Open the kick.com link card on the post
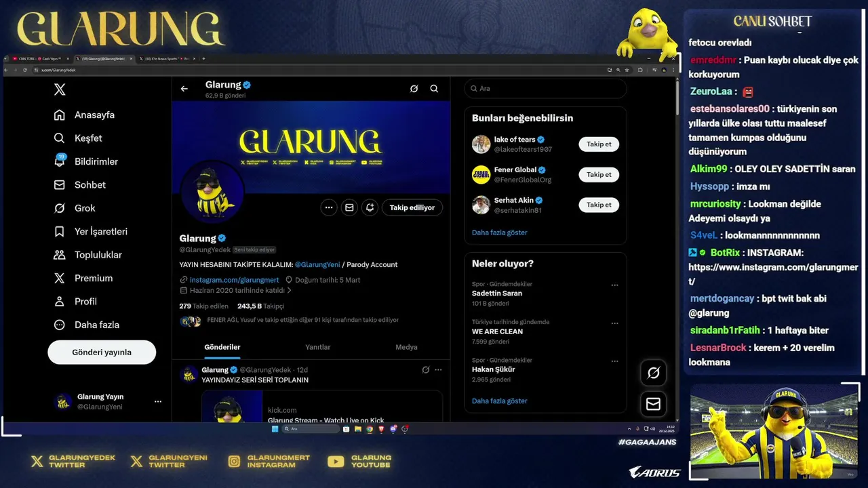This screenshot has width=868, height=488. coord(322,406)
